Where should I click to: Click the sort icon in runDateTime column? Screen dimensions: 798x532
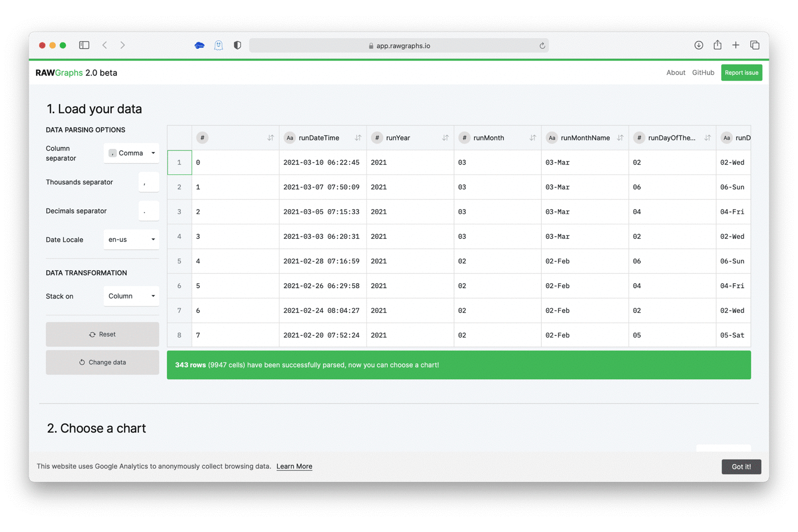(x=358, y=138)
